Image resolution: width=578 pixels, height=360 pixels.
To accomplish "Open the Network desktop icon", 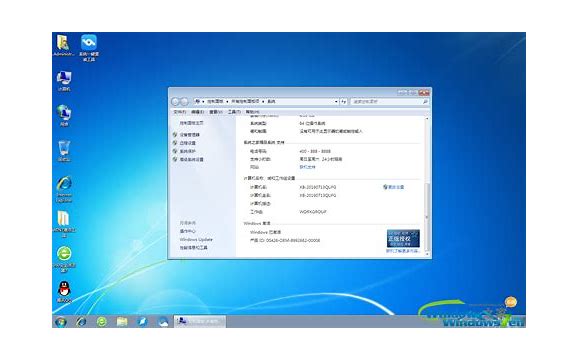I will click(x=64, y=115).
